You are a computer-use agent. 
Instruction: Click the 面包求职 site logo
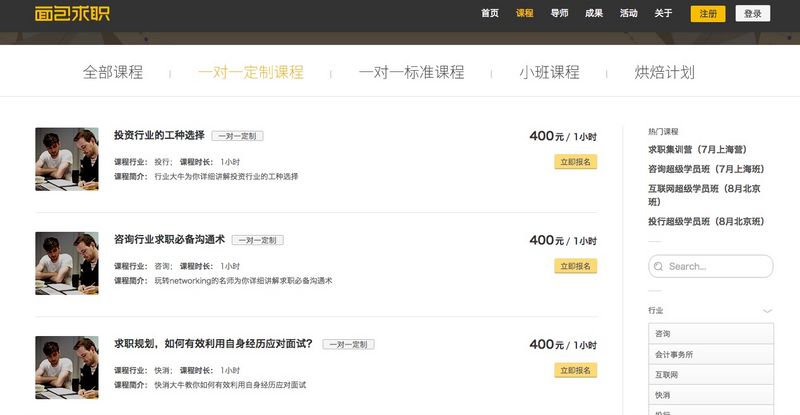point(74,14)
